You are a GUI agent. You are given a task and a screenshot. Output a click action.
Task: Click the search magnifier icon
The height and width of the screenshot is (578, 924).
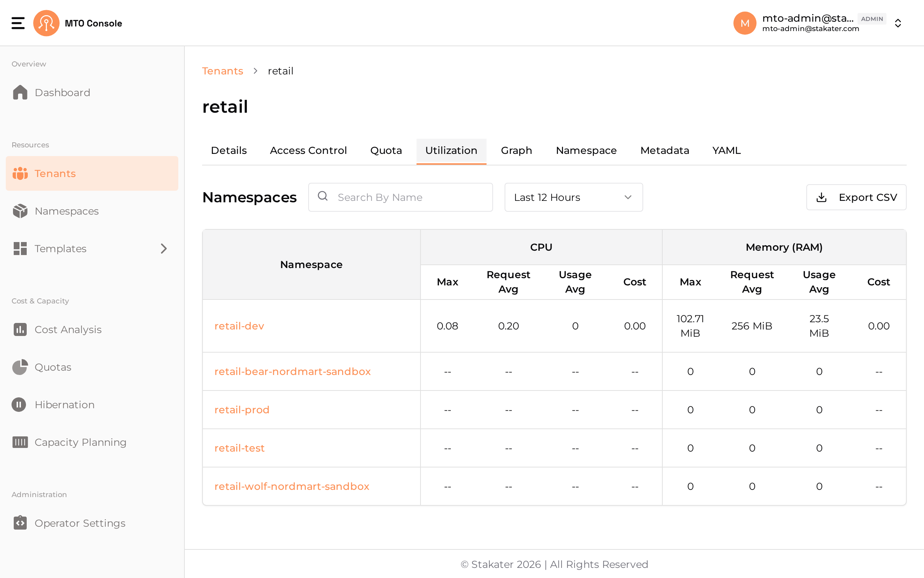(x=323, y=196)
